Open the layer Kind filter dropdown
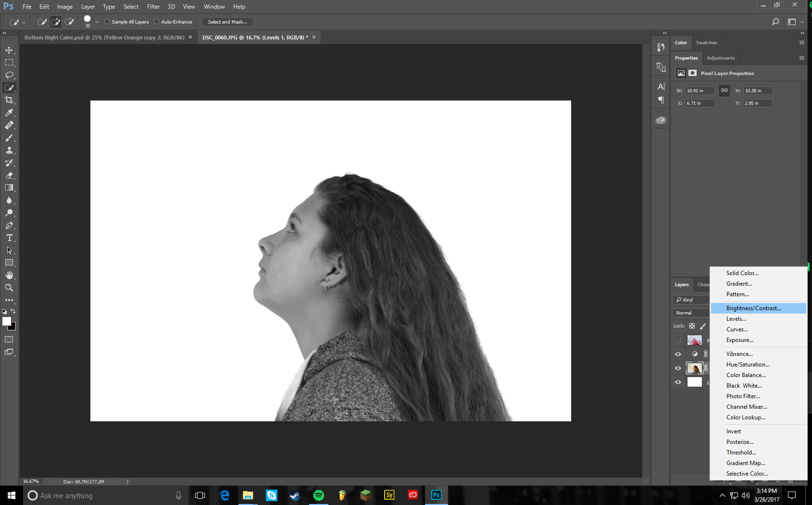This screenshot has width=812, height=505. click(x=691, y=300)
